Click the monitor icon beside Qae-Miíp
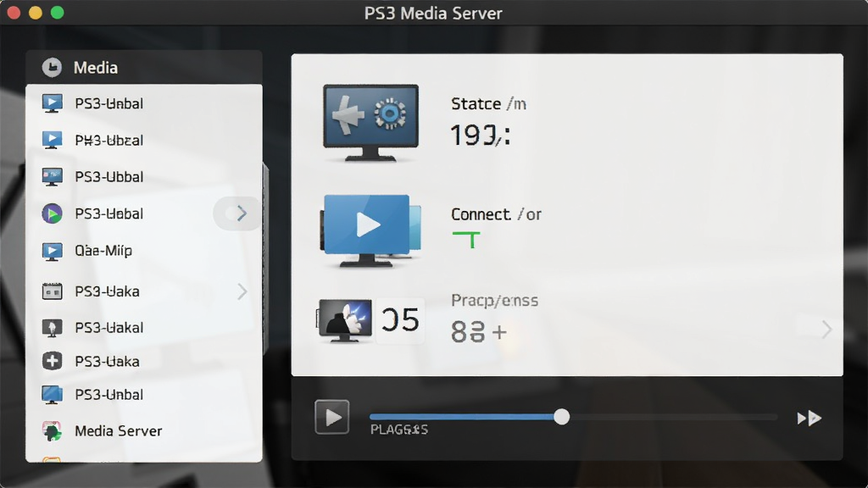The width and height of the screenshot is (868, 488). click(x=52, y=251)
